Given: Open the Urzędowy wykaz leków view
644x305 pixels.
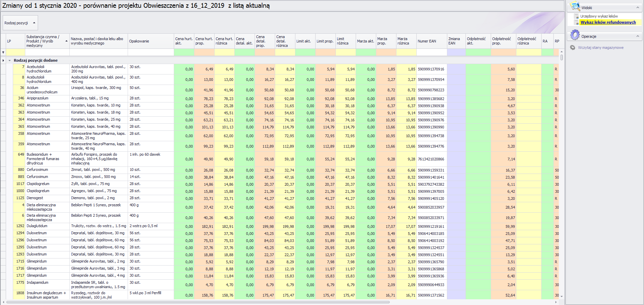Looking at the screenshot, I should click(599, 16).
